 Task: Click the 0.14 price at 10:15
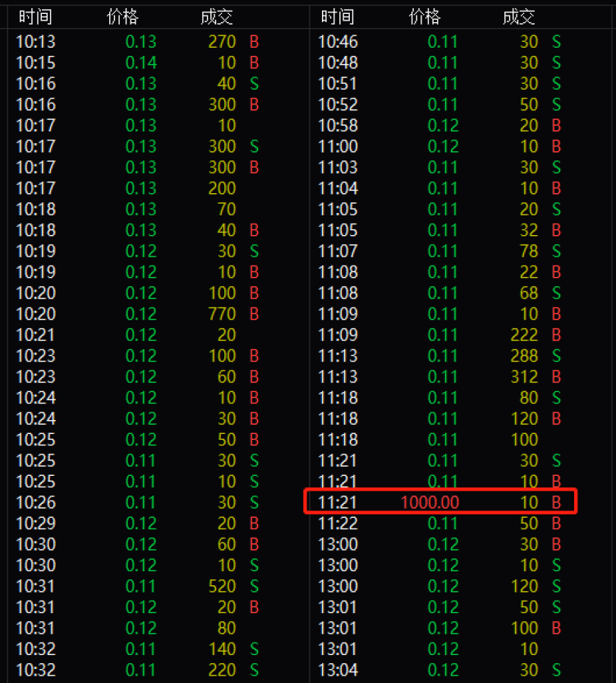click(140, 62)
